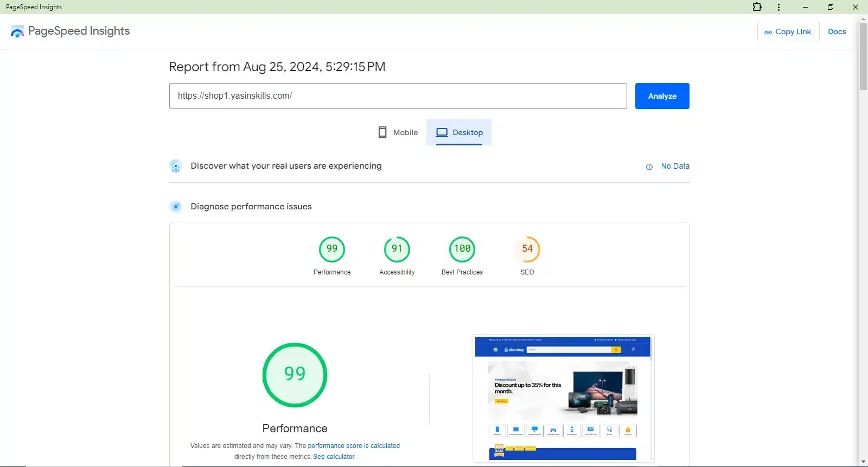Open the See calculator link
This screenshot has height=467, width=868.
pyautogui.click(x=334, y=457)
